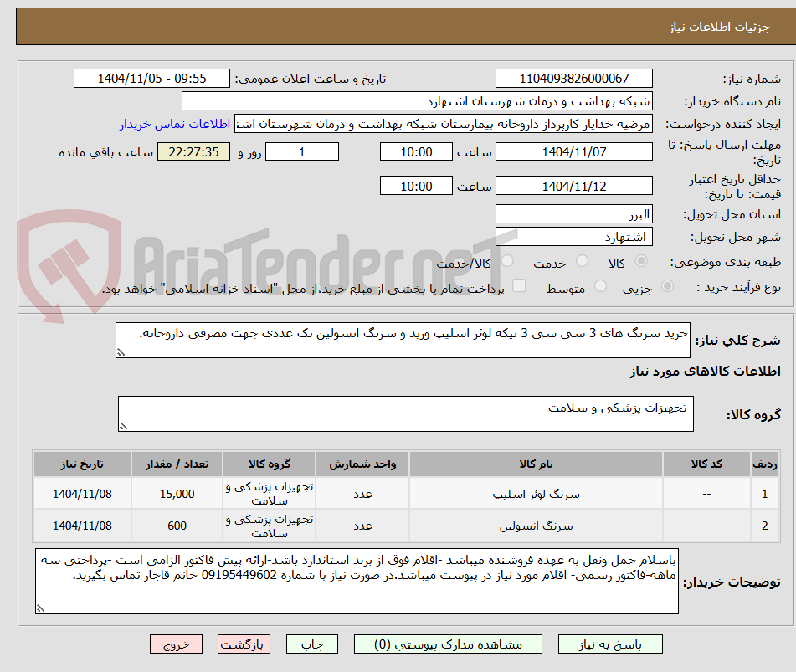Click the date cell in سرنگ لوئر اسلیپ row
Screen dimensions: 796x672
pos(82,494)
